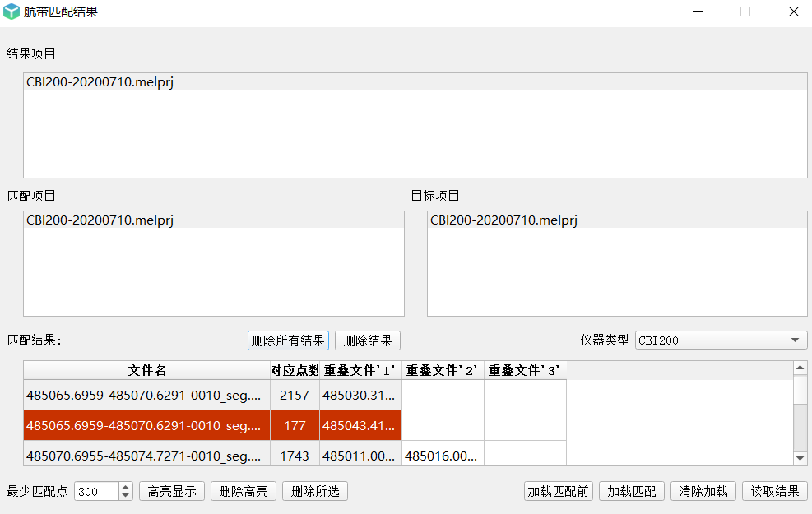Click the app cube icon in title bar

pyautogui.click(x=11, y=12)
